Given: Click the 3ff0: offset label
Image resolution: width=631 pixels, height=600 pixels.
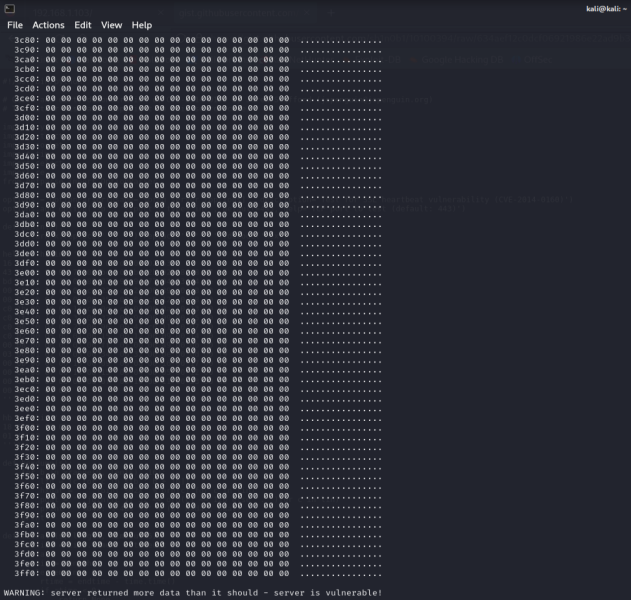Looking at the screenshot, I should pos(27,573).
